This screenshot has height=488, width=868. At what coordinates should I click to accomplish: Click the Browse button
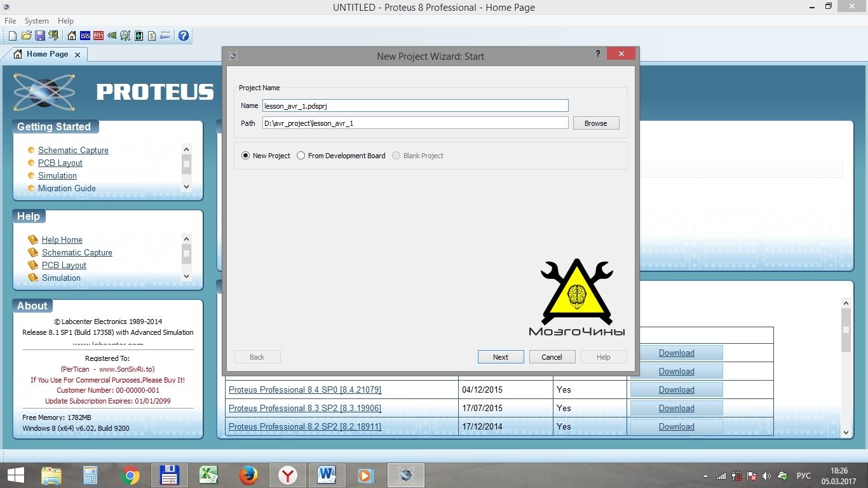coord(596,123)
